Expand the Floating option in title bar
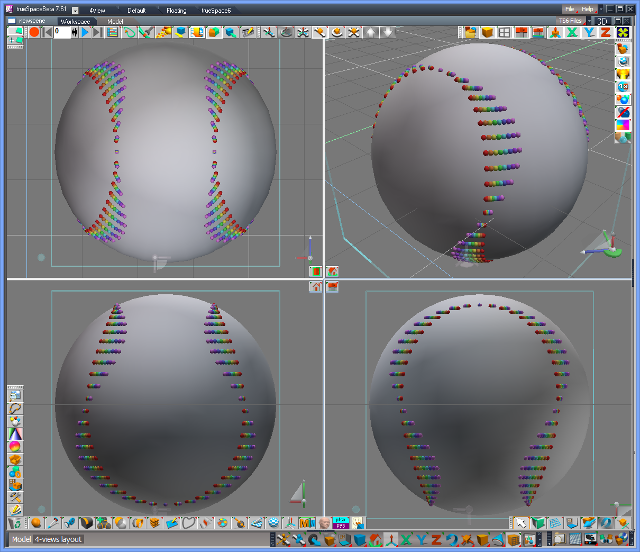 pyautogui.click(x=176, y=10)
